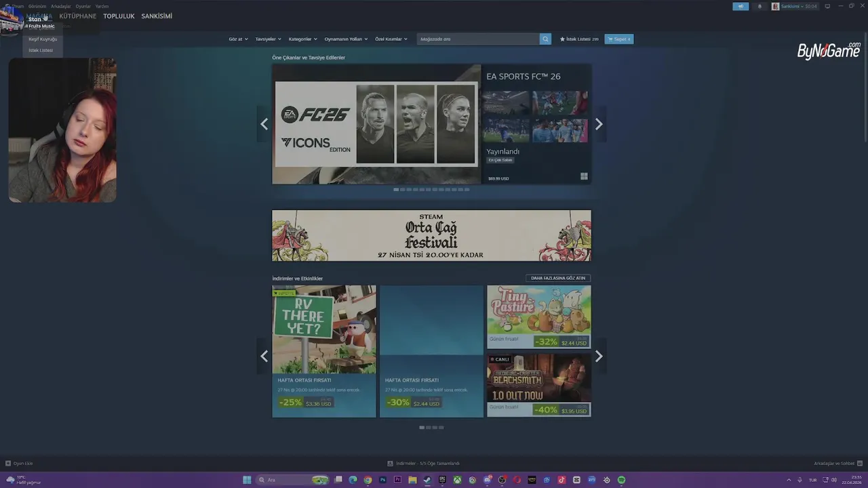Expand the Göz at dropdown
Image resolution: width=868 pixels, height=488 pixels.
click(238, 39)
